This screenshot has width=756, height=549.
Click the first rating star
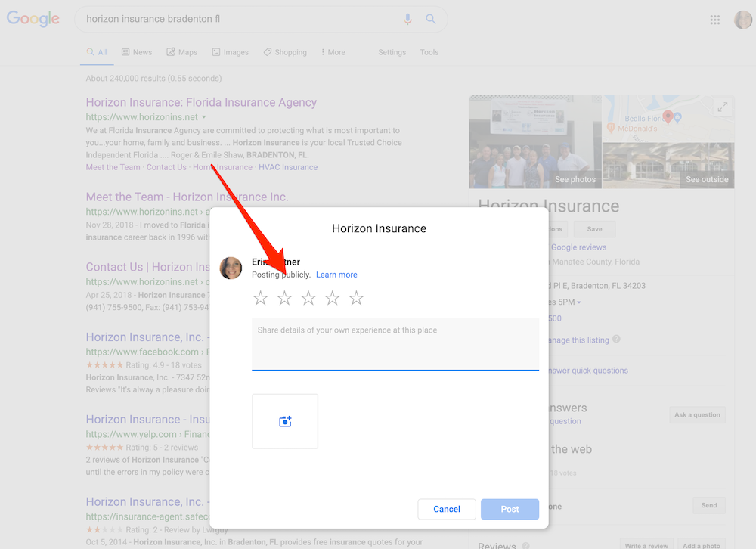point(260,298)
